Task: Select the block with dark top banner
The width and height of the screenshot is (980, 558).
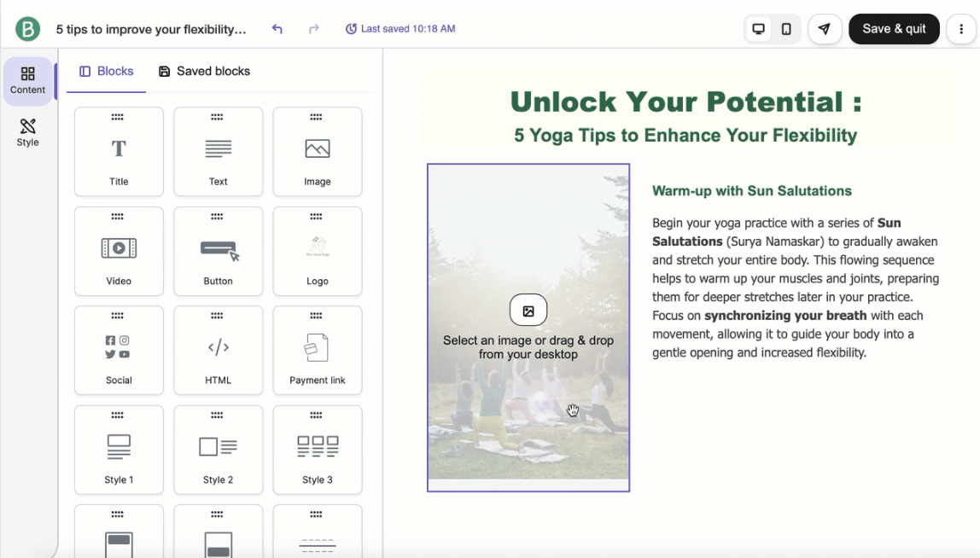Action: point(119,532)
